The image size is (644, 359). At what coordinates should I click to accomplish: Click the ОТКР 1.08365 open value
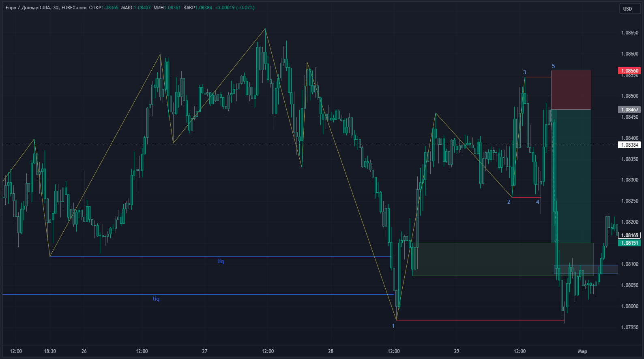point(104,8)
